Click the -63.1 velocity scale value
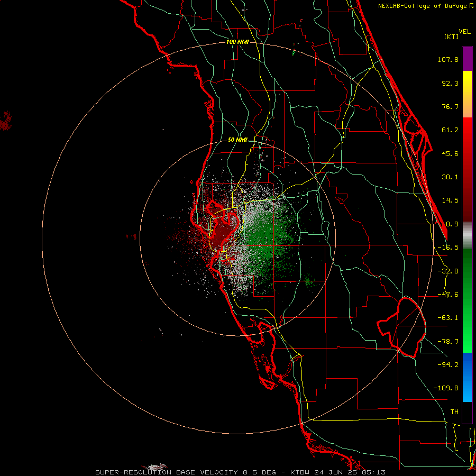 [448, 318]
